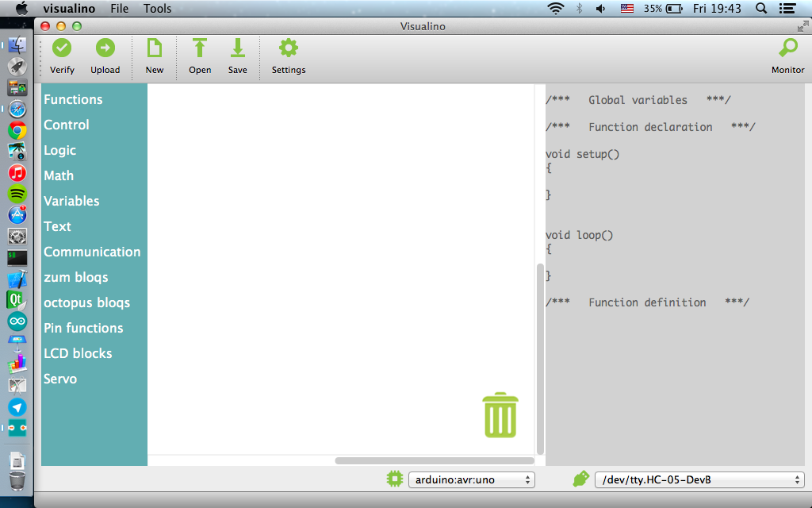Show the Math blocks
This screenshot has height=508, width=812.
coord(59,175)
